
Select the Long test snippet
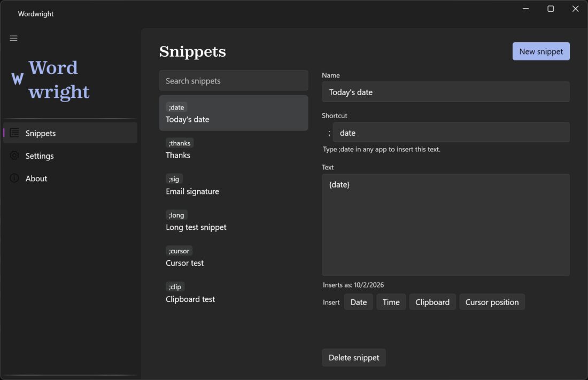click(x=234, y=221)
